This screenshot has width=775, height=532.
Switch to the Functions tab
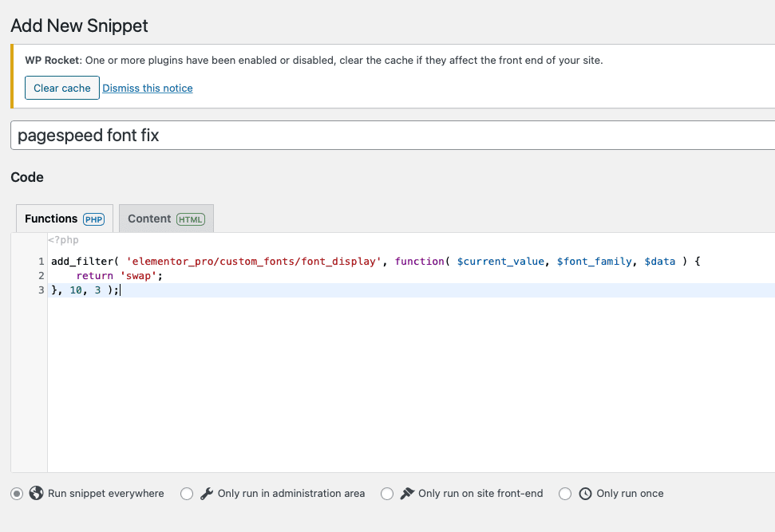[x=65, y=219]
